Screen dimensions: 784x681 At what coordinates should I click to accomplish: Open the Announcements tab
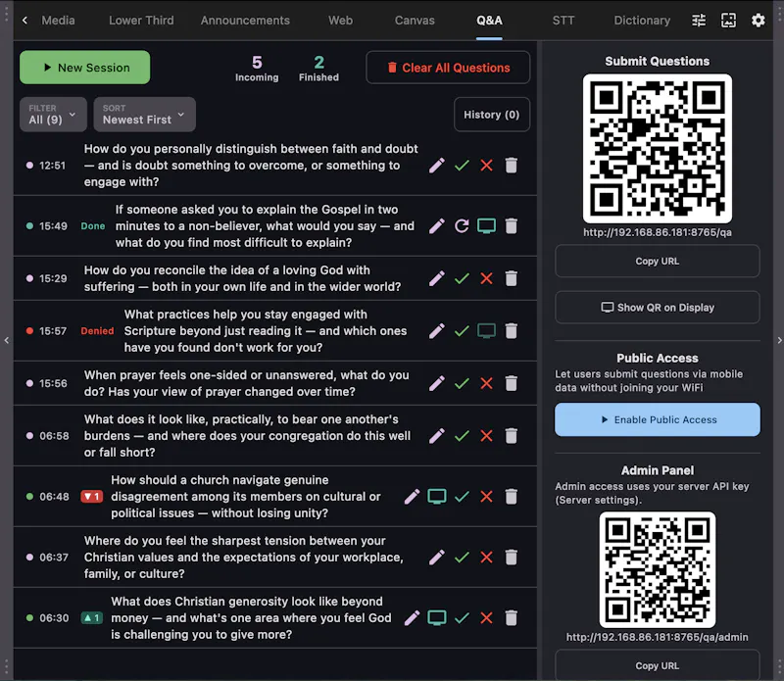(245, 21)
